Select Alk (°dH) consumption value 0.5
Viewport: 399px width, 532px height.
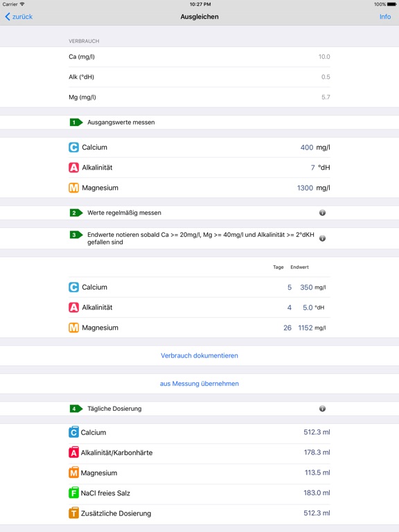click(x=326, y=77)
